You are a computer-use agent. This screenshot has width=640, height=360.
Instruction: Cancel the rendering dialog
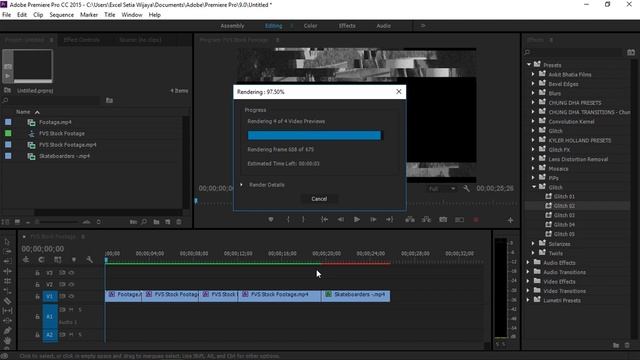(319, 199)
